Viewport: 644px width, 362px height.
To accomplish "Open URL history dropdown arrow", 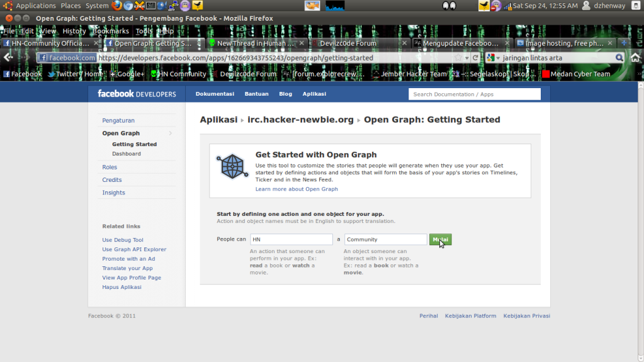I will point(466,58).
